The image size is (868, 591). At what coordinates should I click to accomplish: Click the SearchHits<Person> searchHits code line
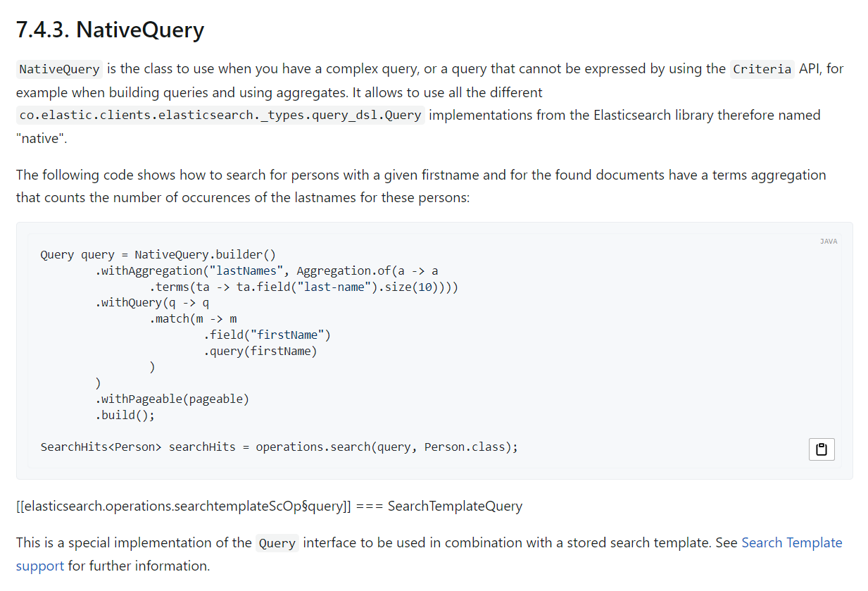[279, 447]
